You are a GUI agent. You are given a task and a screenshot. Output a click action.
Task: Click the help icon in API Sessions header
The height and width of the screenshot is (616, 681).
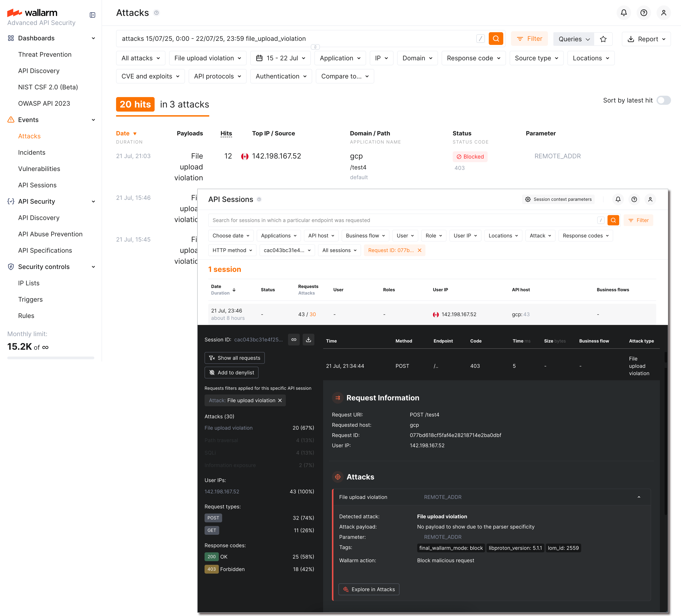(634, 199)
